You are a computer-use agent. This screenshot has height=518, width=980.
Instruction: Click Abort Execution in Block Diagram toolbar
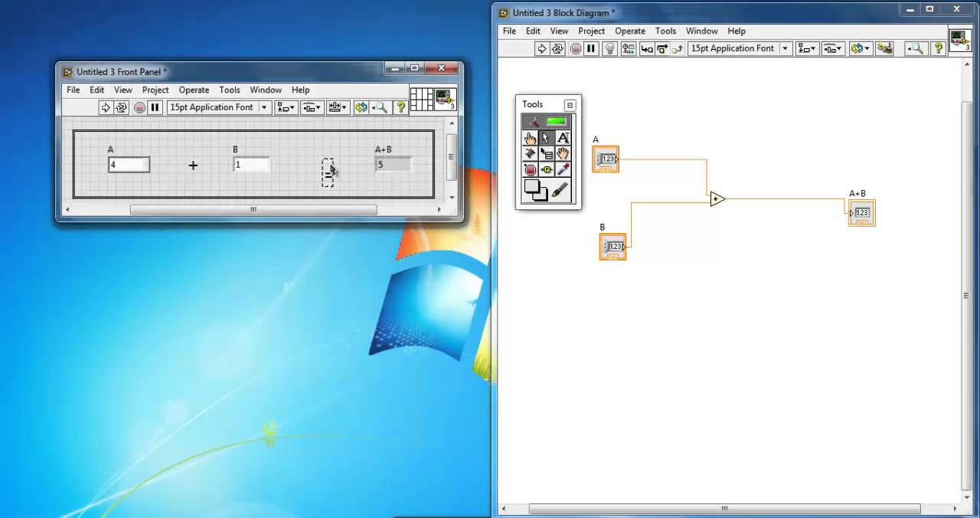[x=576, y=48]
